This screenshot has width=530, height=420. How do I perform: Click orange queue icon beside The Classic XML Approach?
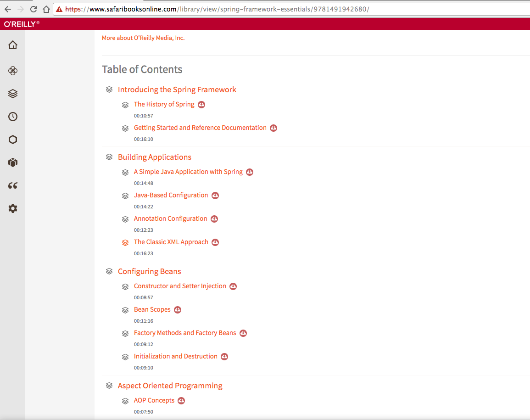(125, 242)
